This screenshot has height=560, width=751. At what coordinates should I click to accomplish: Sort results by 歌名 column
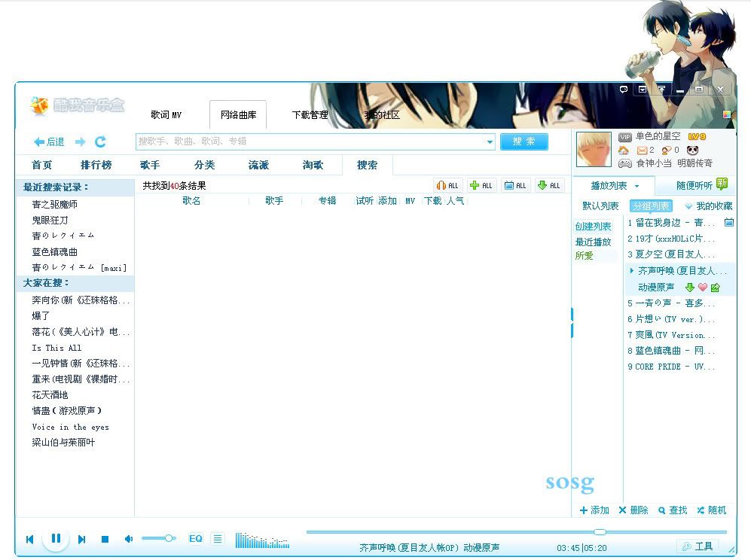191,200
